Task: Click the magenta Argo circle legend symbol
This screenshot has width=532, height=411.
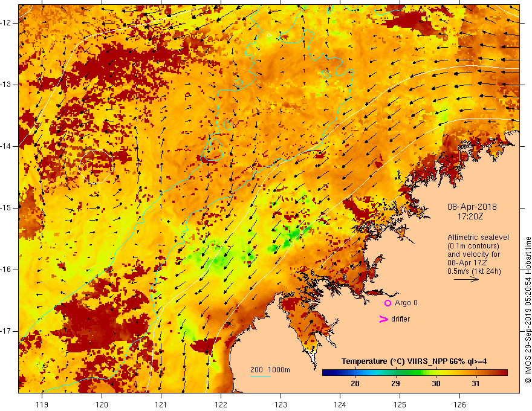Action: (x=388, y=303)
